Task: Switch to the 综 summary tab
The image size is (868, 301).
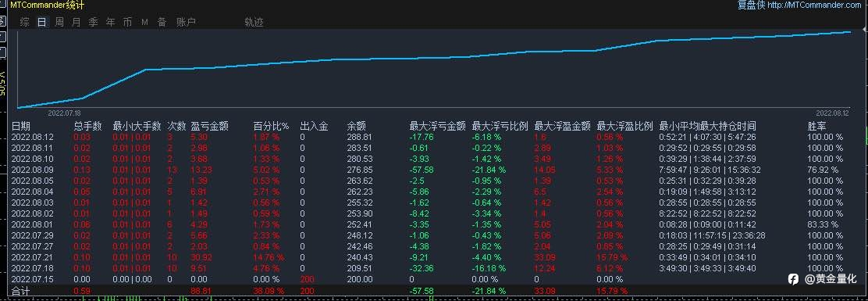Action: pyautogui.click(x=25, y=22)
